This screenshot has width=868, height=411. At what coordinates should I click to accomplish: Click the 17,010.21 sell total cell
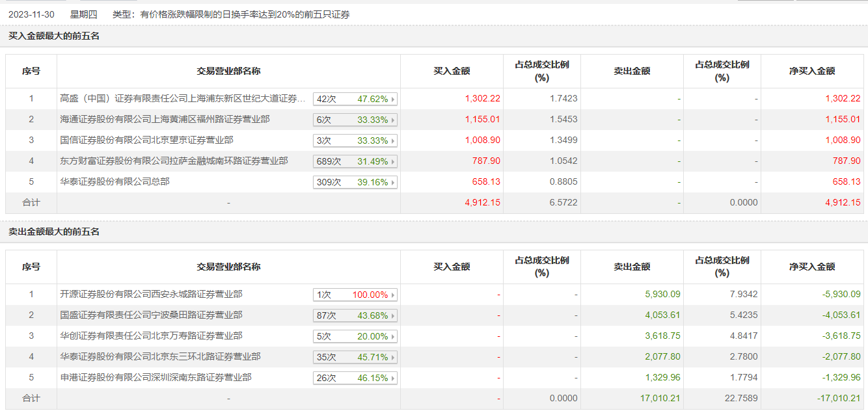[660, 399]
